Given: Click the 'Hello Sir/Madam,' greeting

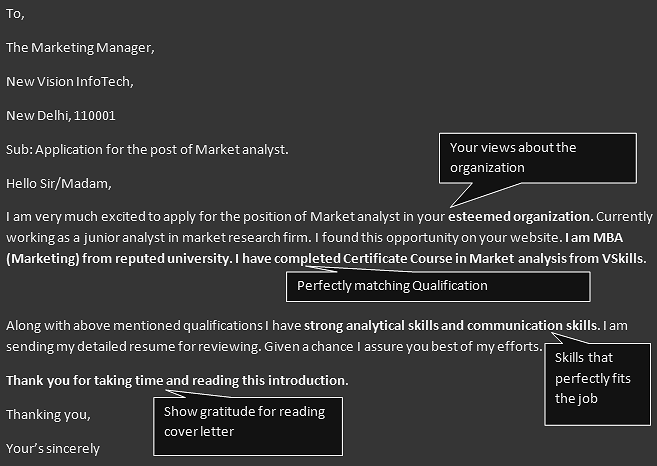Looking at the screenshot, I should click(x=59, y=184).
